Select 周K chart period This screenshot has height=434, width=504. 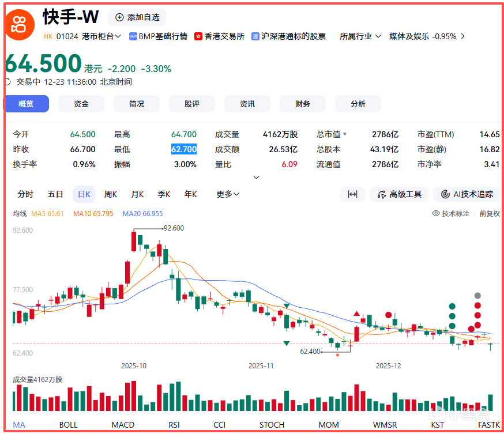[111, 194]
